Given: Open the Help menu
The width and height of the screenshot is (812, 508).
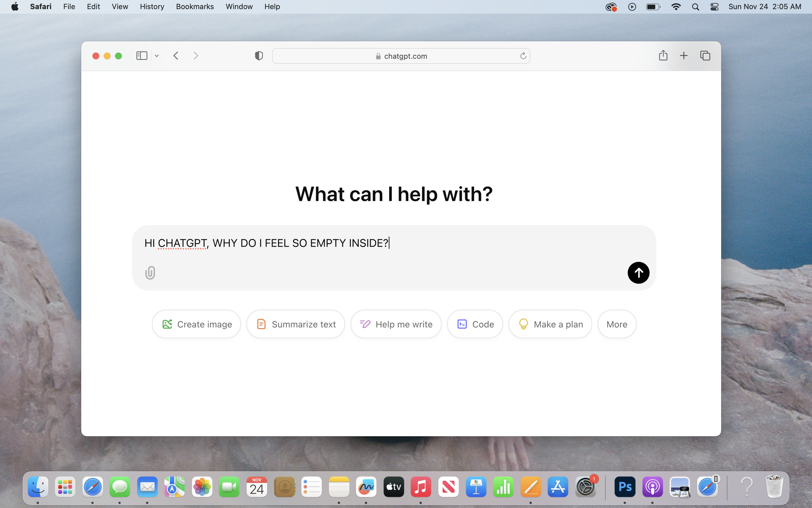Looking at the screenshot, I should pyautogui.click(x=272, y=7).
